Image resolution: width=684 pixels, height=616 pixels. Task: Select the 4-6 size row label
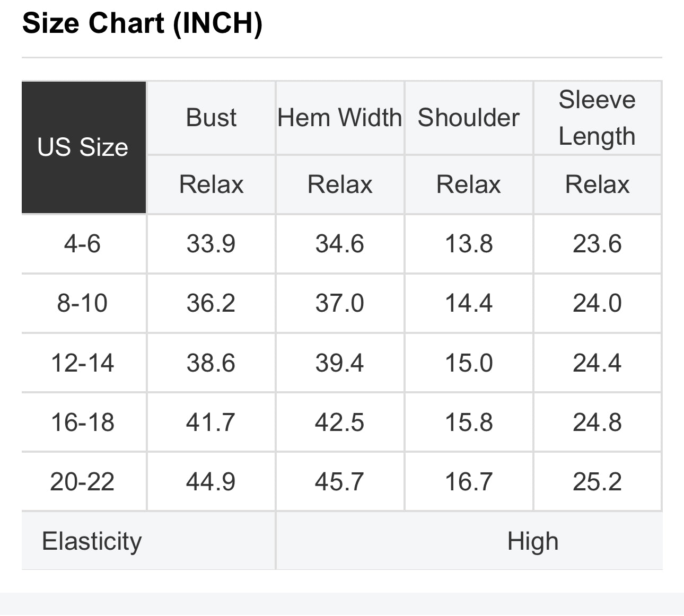[84, 244]
